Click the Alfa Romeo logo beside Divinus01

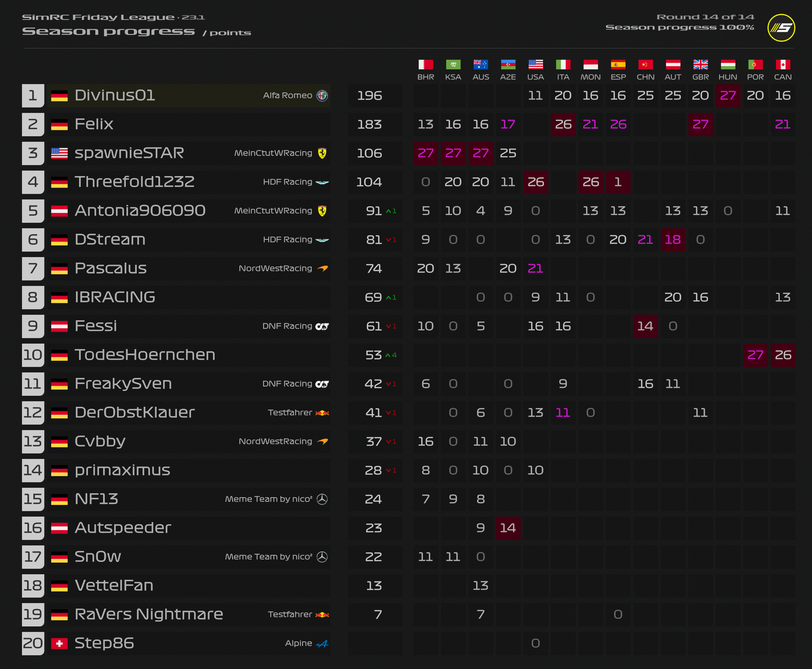[322, 95]
